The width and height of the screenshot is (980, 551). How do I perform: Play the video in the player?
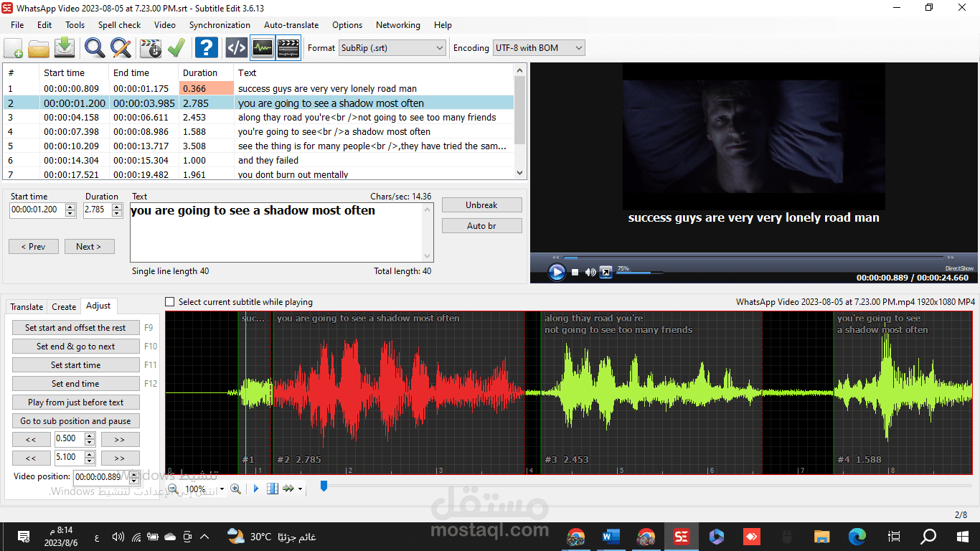click(557, 272)
